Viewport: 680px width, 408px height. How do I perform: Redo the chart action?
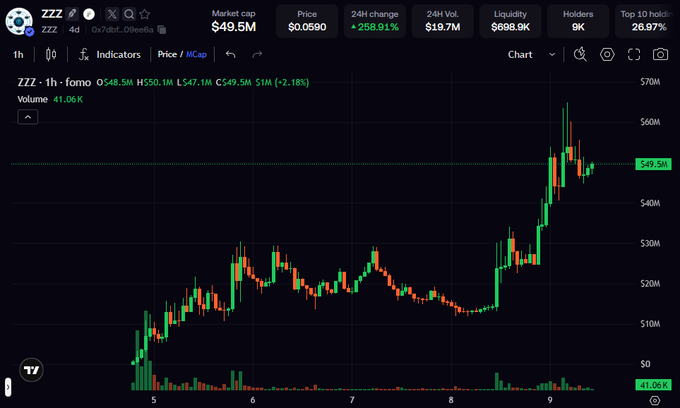pyautogui.click(x=257, y=55)
